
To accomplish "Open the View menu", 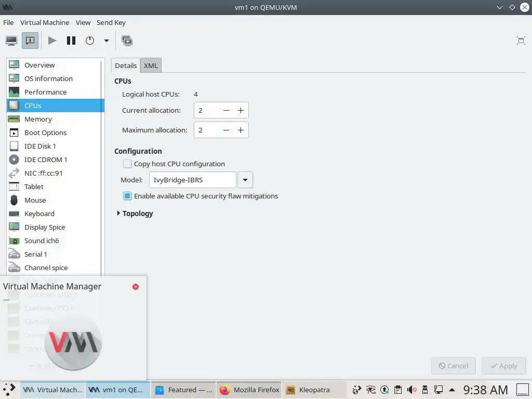I will click(x=83, y=22).
